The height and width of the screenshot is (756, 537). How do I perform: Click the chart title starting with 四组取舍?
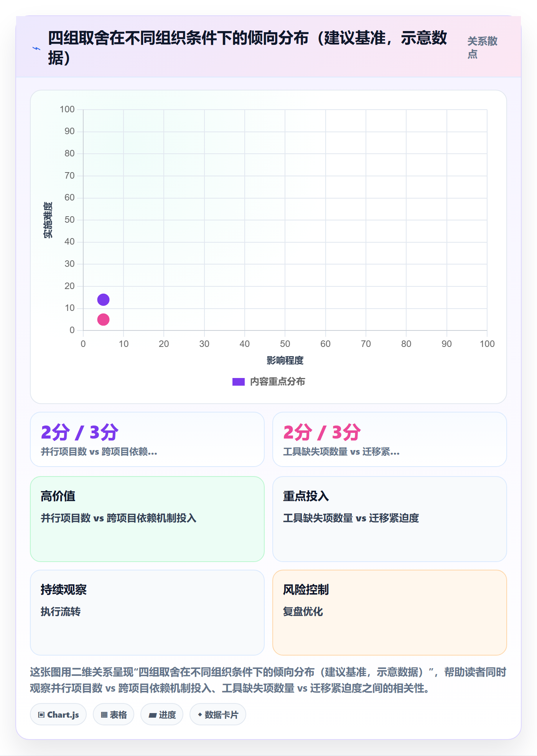(247, 48)
